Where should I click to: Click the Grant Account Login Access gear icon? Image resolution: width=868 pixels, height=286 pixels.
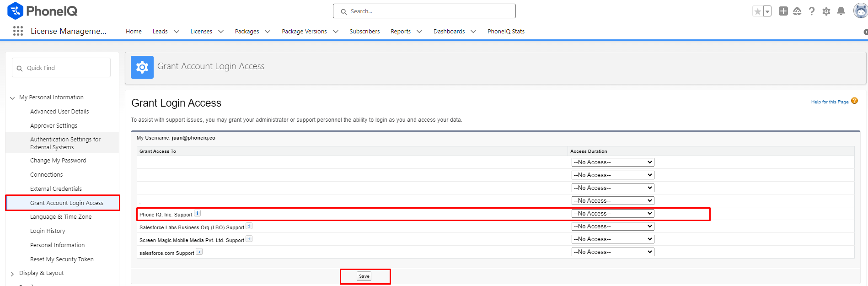click(x=142, y=67)
